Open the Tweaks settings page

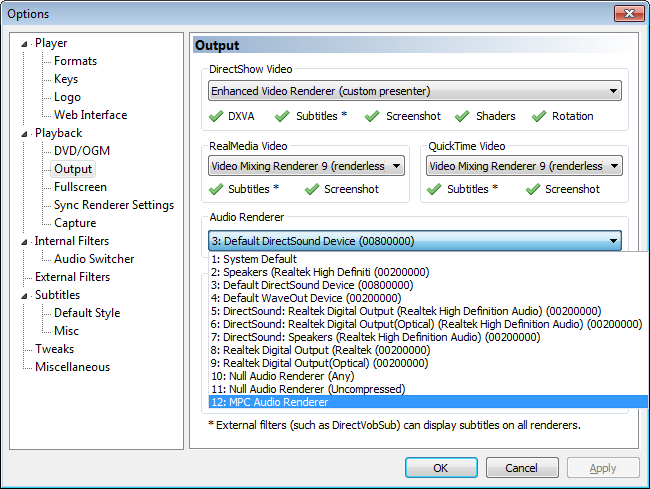54,349
